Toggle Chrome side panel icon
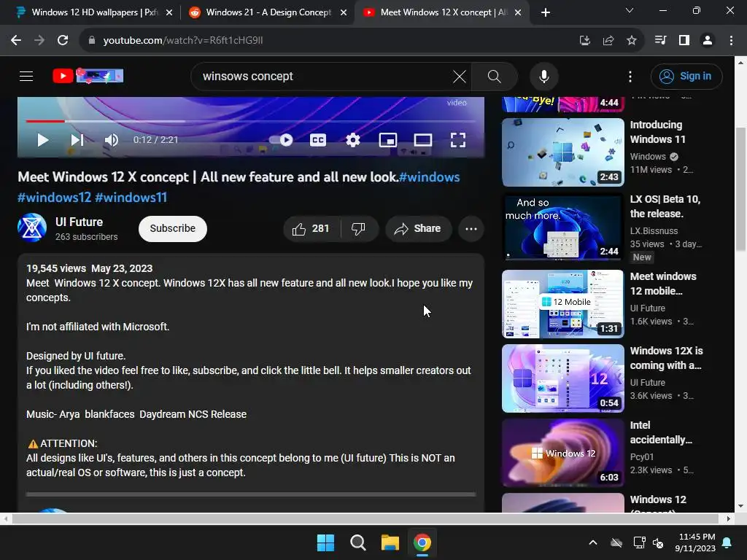 [x=684, y=41]
